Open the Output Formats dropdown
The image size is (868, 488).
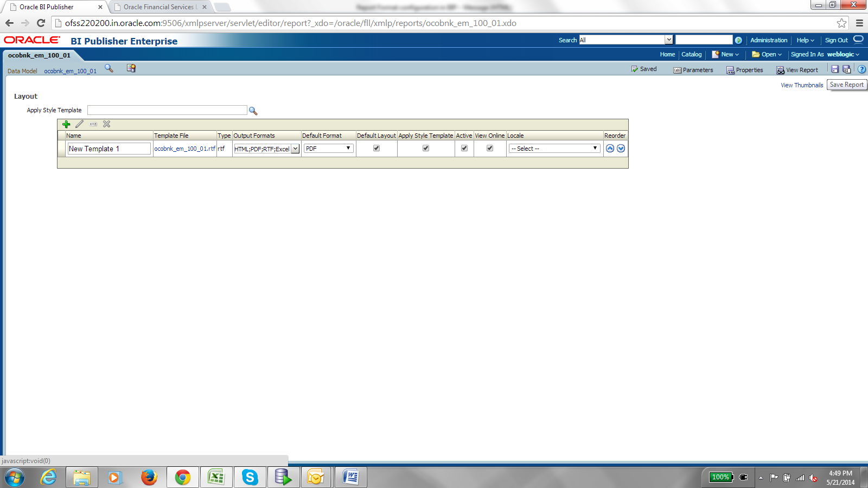[x=266, y=149]
